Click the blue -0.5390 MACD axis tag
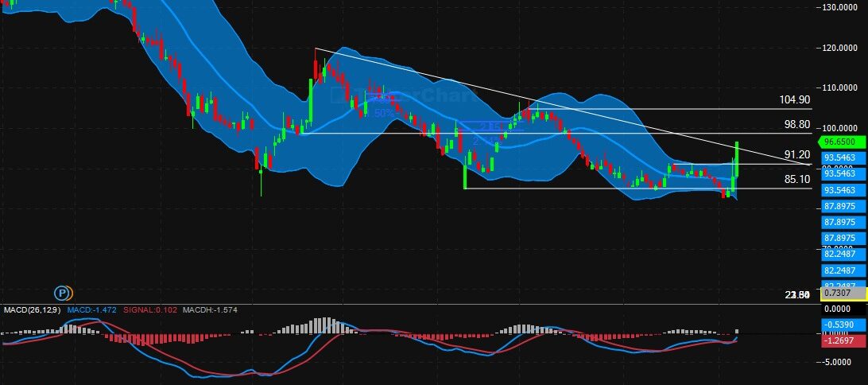 click(x=842, y=324)
